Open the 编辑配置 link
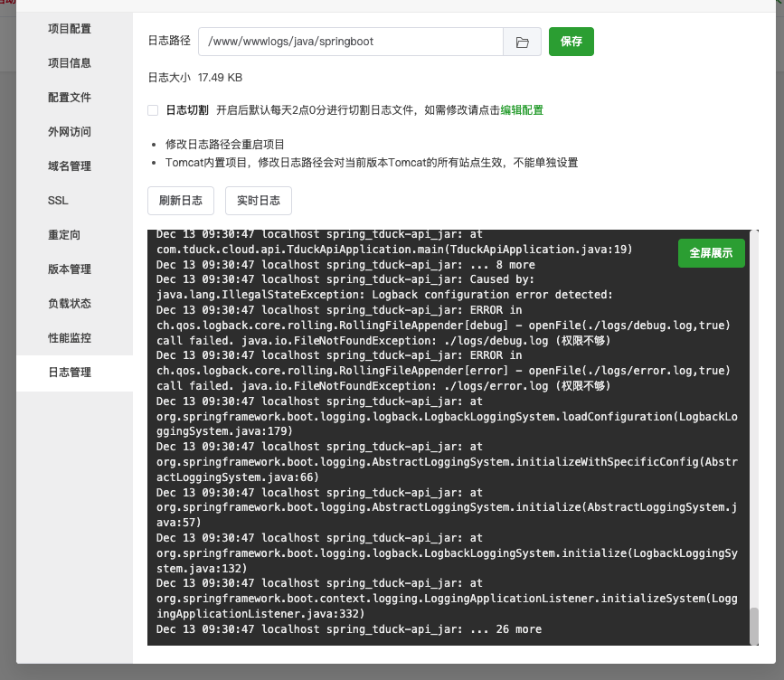 [x=522, y=110]
